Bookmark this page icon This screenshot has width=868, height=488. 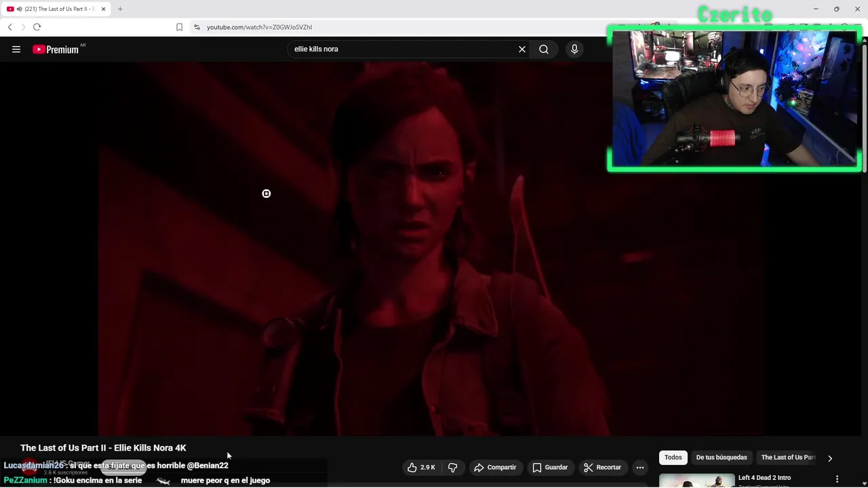(x=179, y=27)
